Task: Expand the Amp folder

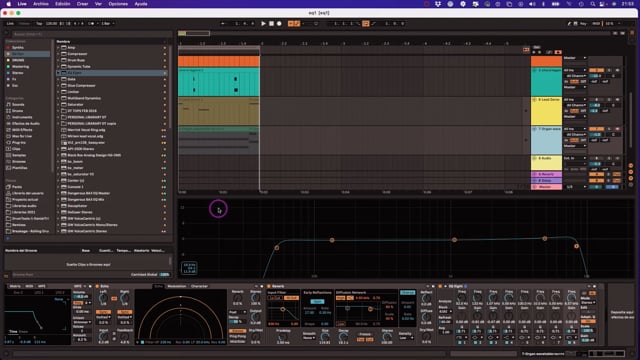Action: coord(58,47)
